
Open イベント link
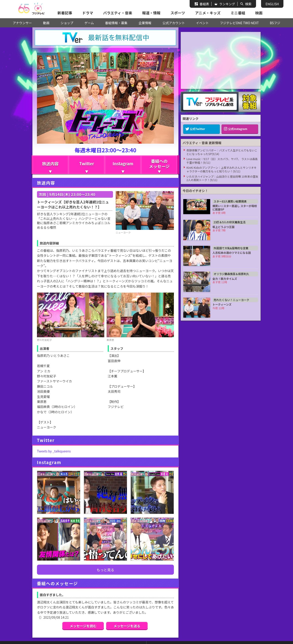point(202,23)
